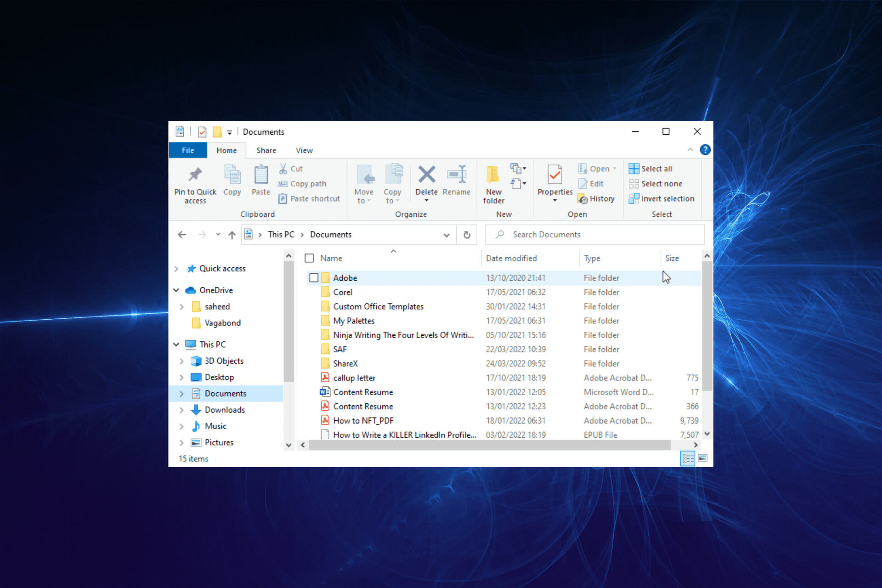882x588 pixels.
Task: Click the History icon in Open group
Action: tap(582, 199)
